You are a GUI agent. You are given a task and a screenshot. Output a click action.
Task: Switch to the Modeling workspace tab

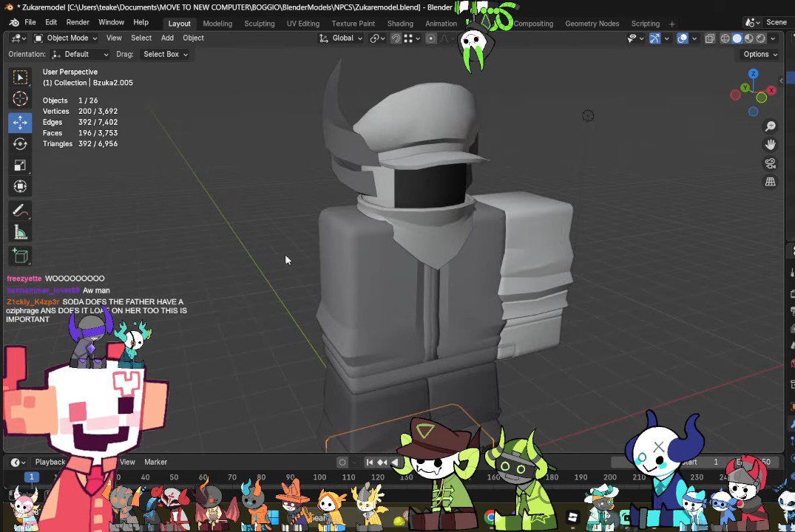217,24
